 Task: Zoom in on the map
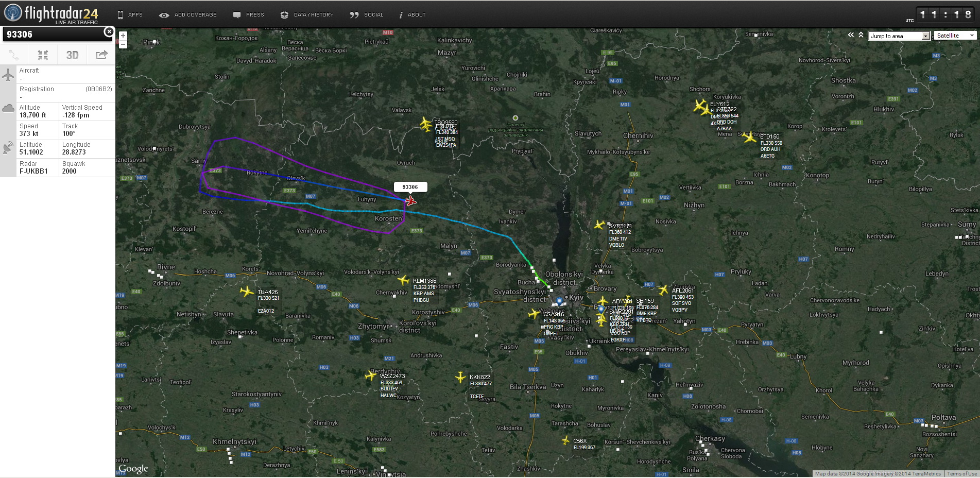pos(123,36)
